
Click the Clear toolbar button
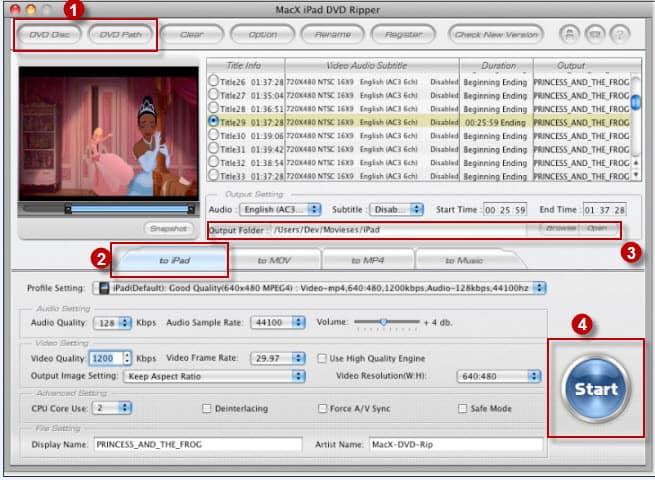click(x=192, y=34)
